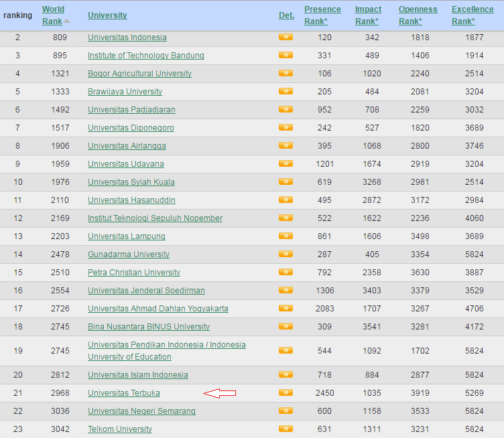Open Universitas Syiah Kuala link
The height and width of the screenshot is (438, 504).
pyautogui.click(x=131, y=182)
